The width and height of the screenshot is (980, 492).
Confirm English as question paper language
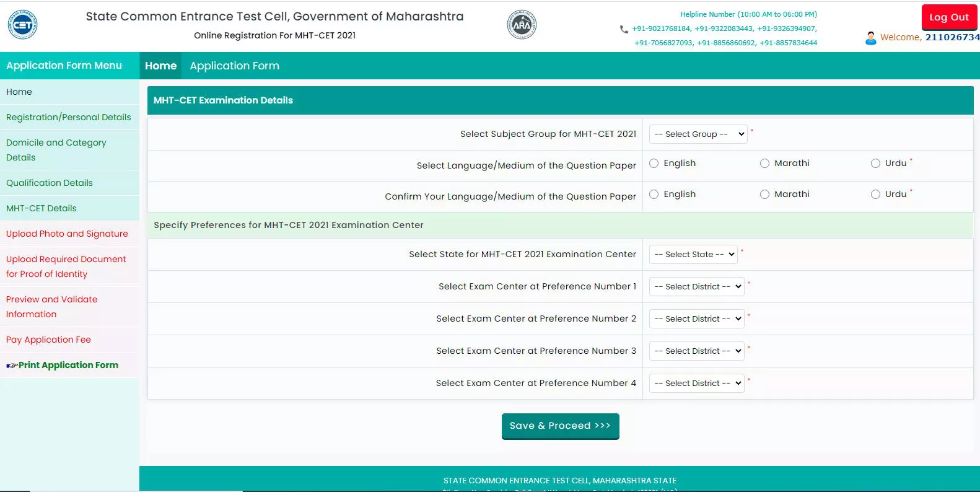[x=654, y=195]
